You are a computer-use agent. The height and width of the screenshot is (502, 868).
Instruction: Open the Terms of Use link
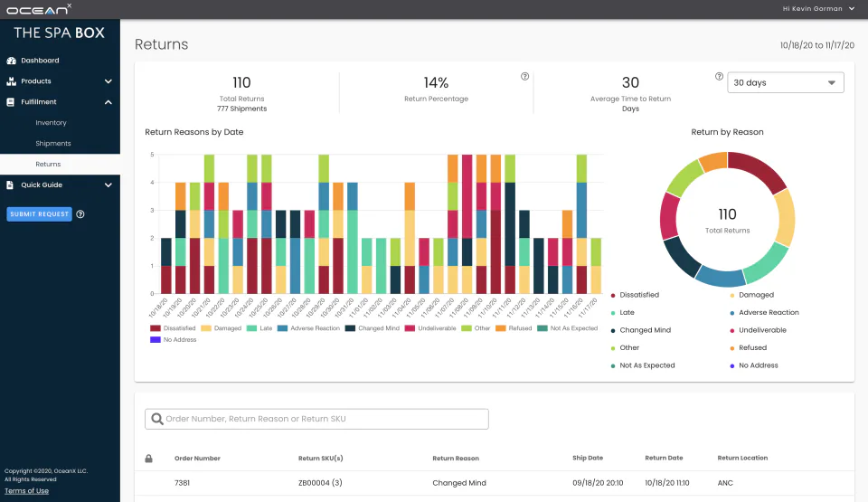tap(26, 491)
